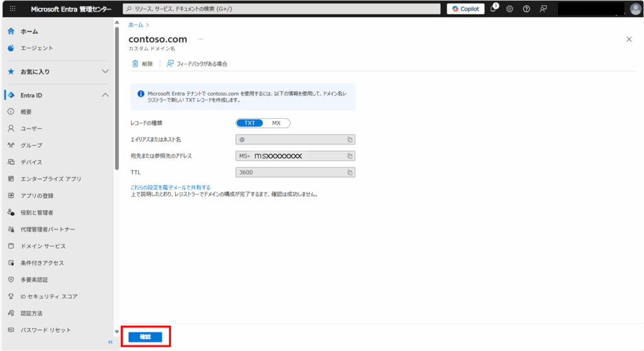Collapse the Entra ID section

pos(105,95)
